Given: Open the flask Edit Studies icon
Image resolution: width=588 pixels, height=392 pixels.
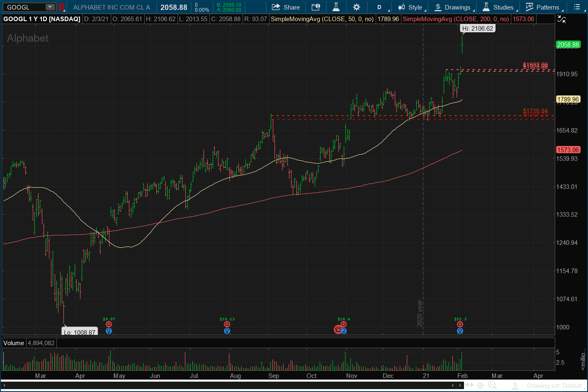Looking at the screenshot, I should click(x=336, y=7).
